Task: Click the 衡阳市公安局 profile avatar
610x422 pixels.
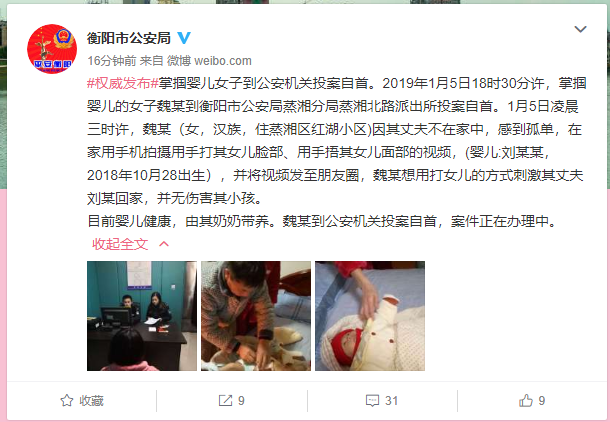Action: (52, 49)
